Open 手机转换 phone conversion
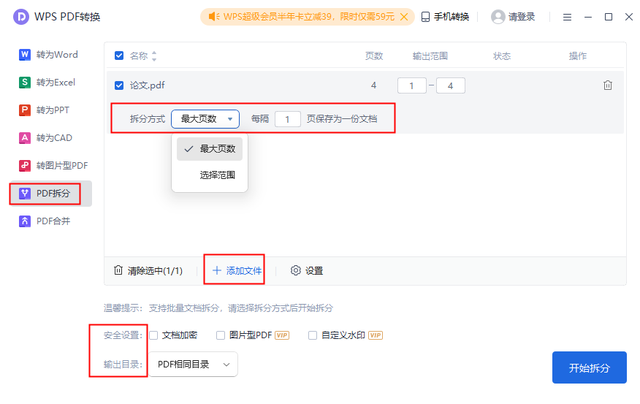Viewport: 640px width, 404px height. click(445, 17)
